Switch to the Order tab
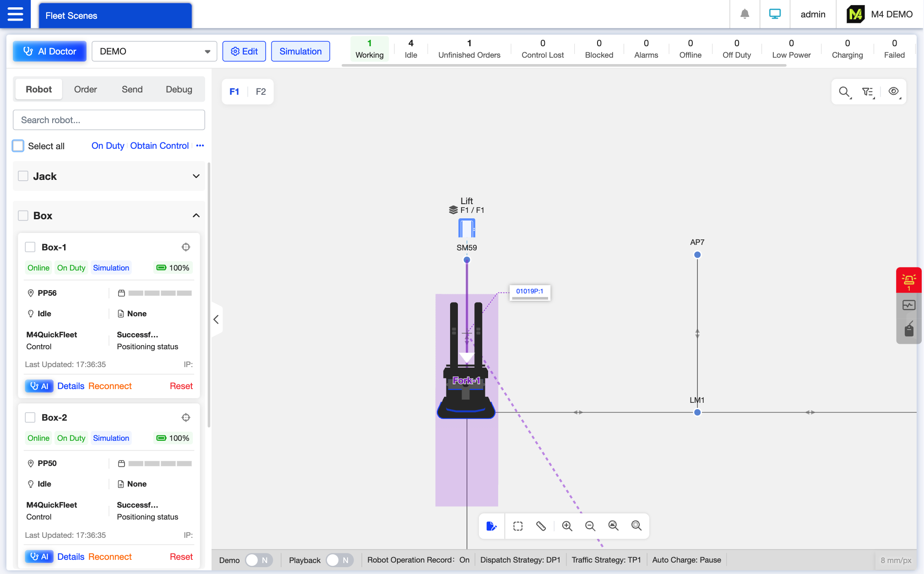Viewport: 924px width, 574px height. (x=86, y=89)
